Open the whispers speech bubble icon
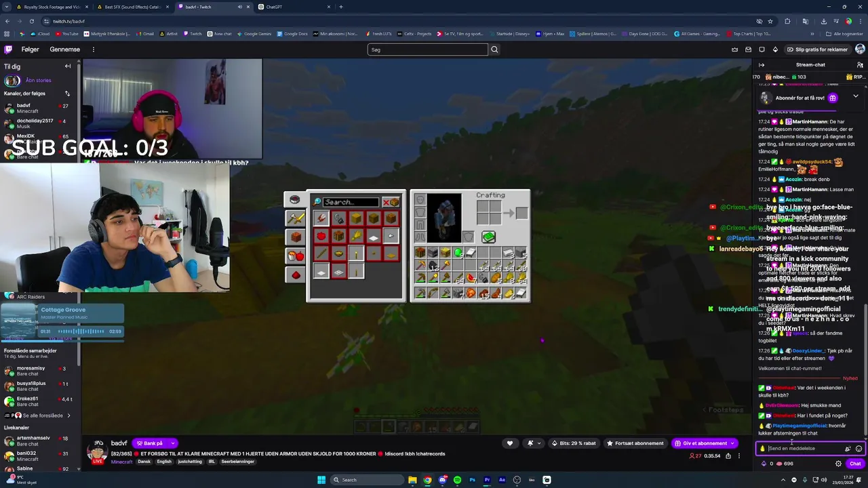This screenshot has height=488, width=868. [762, 49]
